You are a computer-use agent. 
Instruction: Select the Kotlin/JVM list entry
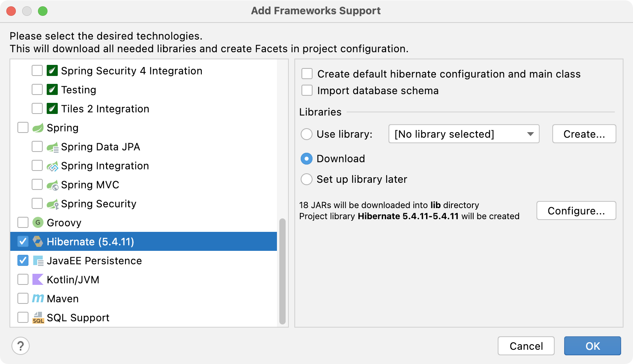click(73, 280)
